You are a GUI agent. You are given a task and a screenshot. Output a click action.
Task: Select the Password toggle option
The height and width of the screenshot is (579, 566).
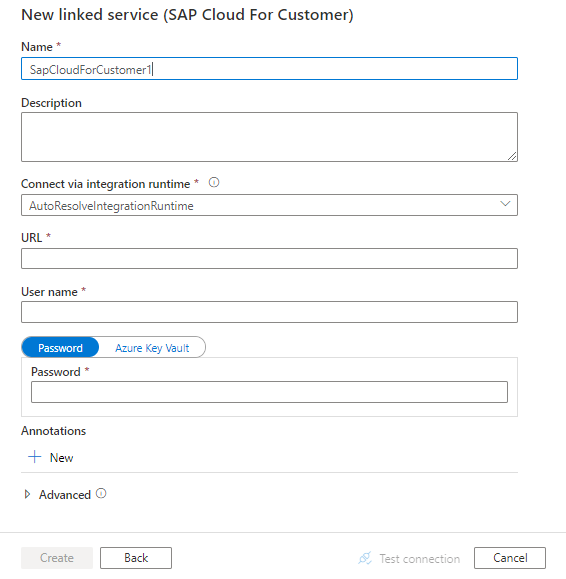click(x=60, y=347)
